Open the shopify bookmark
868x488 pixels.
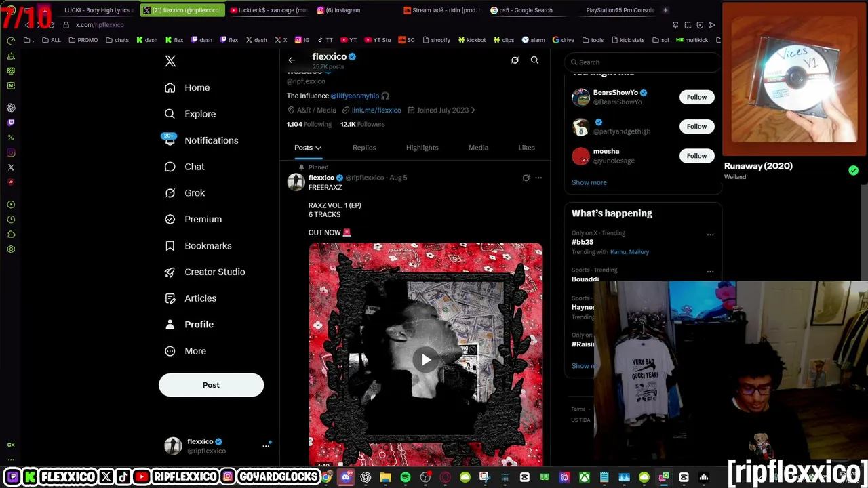click(x=436, y=40)
